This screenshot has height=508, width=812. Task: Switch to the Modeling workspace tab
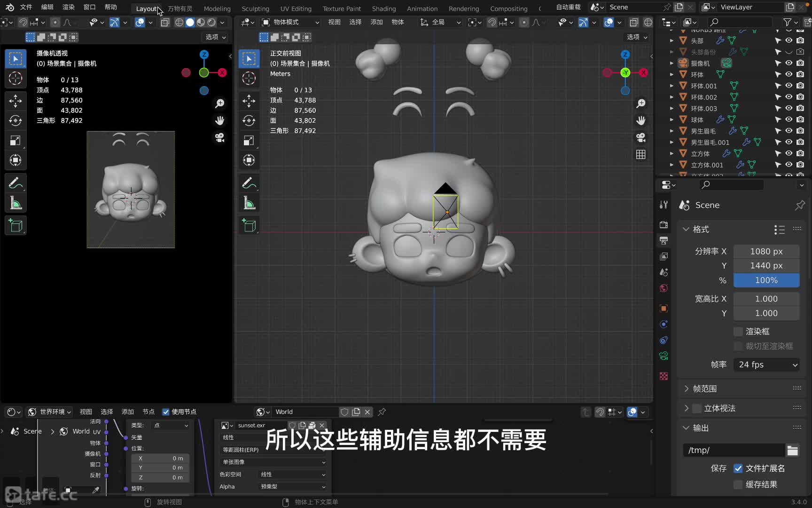(x=217, y=8)
